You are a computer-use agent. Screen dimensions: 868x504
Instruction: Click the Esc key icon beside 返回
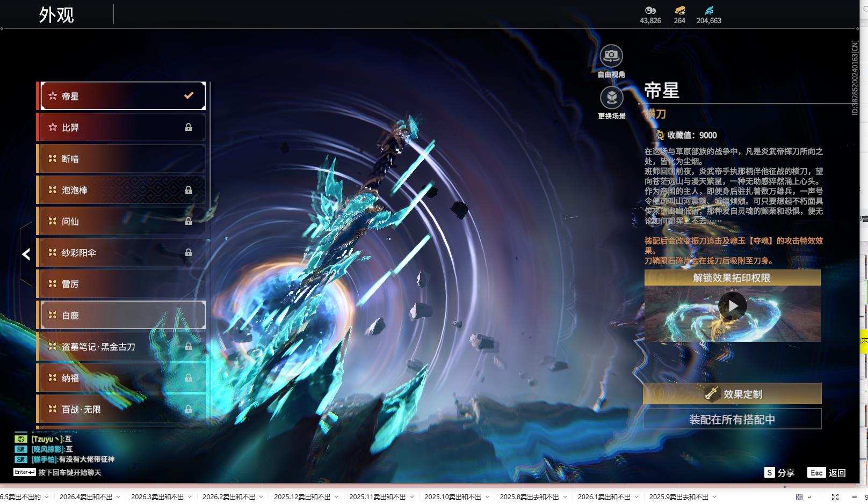(816, 472)
